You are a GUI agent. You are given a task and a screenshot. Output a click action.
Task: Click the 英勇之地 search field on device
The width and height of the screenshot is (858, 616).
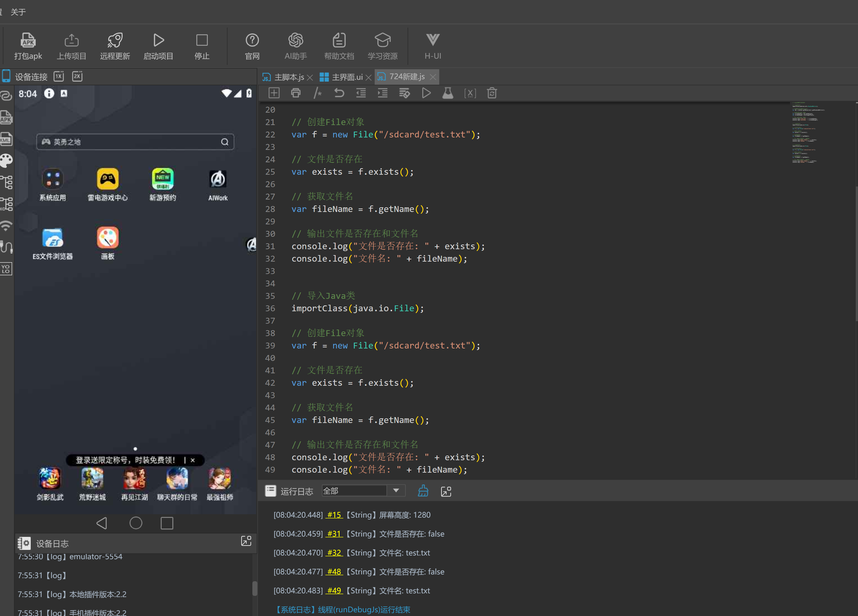pos(135,142)
